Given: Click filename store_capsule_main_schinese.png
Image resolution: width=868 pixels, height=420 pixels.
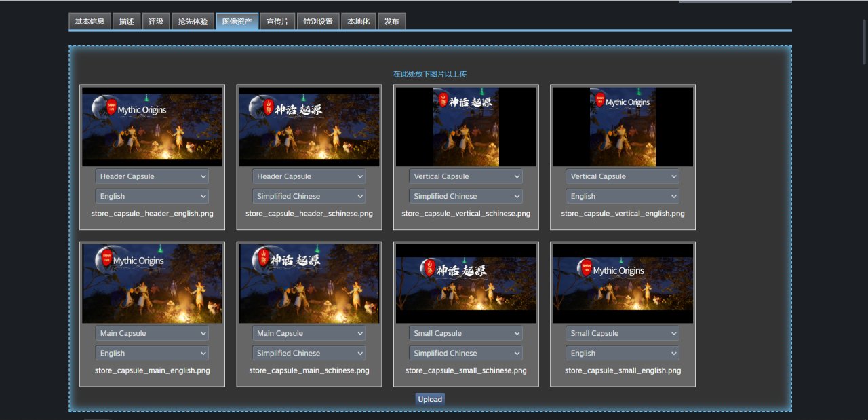Looking at the screenshot, I should (309, 370).
